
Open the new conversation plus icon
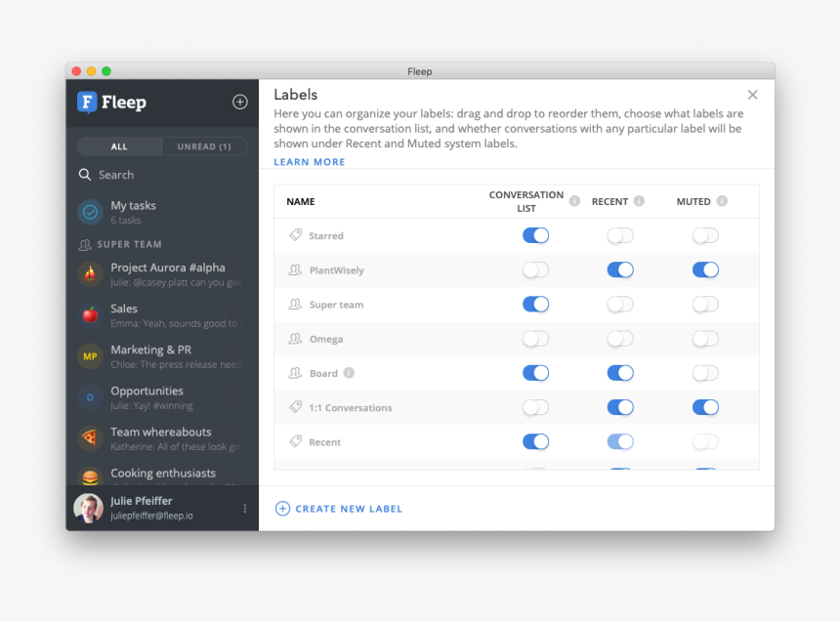tap(240, 102)
